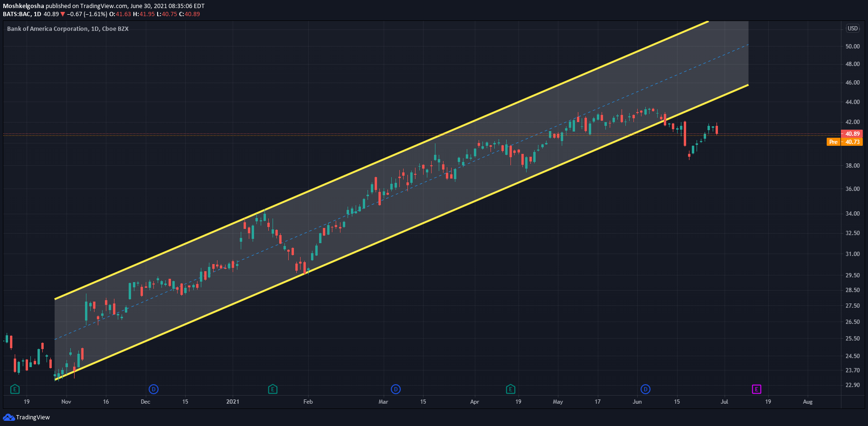The height and width of the screenshot is (426, 868).
Task: Open the earnings E marker after 2021 label
Action: [273, 389]
